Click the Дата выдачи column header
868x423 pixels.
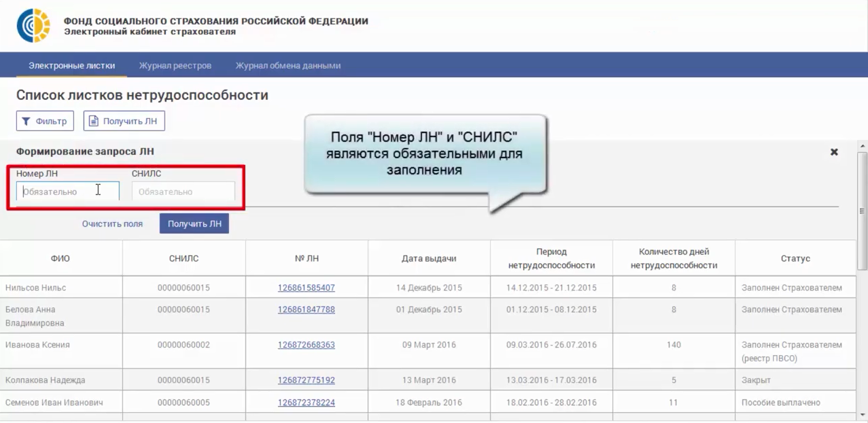pyautogui.click(x=429, y=258)
